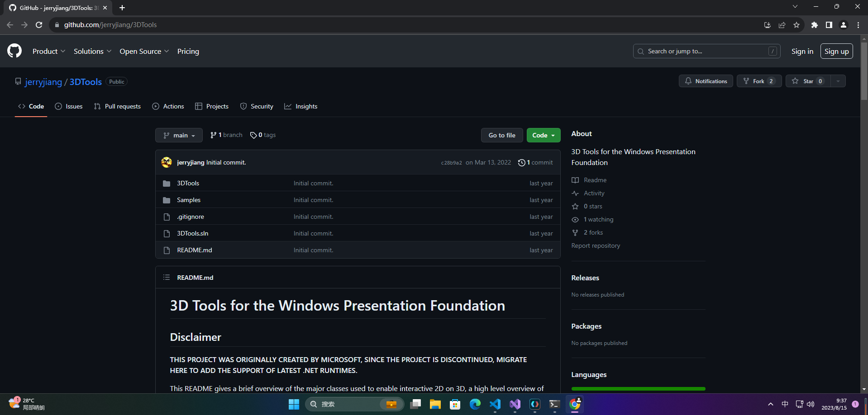
Task: Launch Visual Studio Code from taskbar
Action: (x=495, y=404)
